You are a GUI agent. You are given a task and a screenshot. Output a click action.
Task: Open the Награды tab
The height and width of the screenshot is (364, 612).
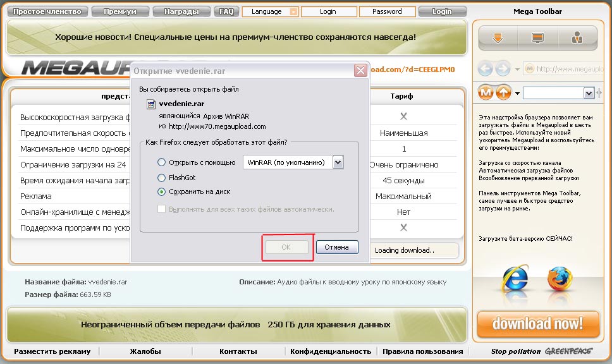click(181, 12)
